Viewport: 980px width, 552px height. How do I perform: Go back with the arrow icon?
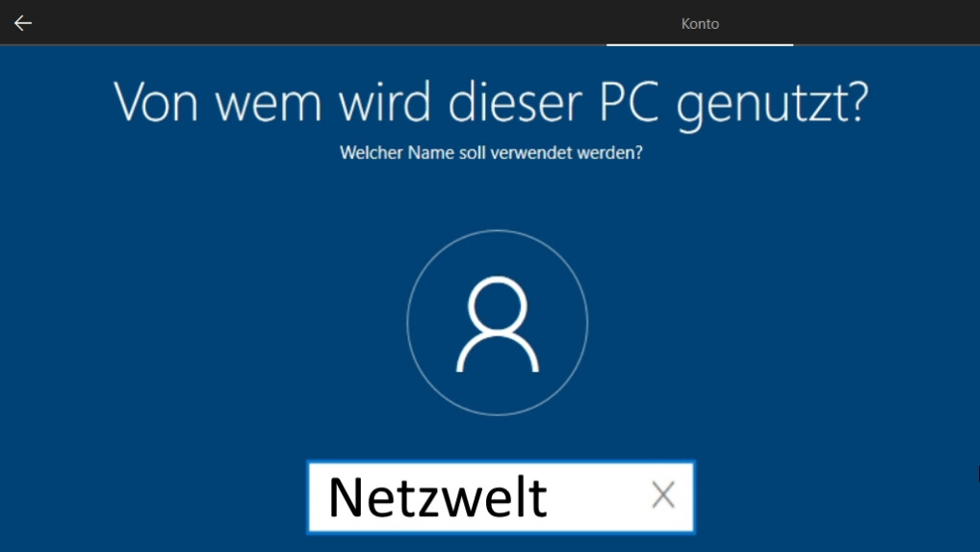click(23, 23)
